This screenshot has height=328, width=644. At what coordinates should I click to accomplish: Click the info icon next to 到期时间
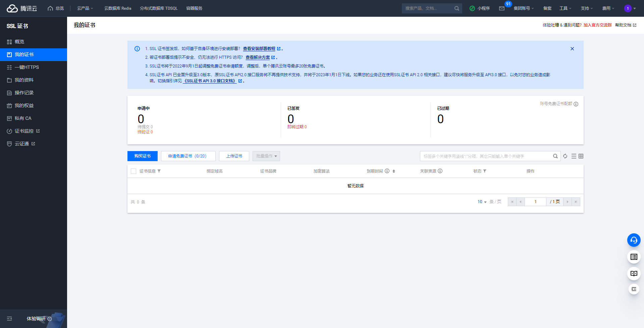coord(387,171)
